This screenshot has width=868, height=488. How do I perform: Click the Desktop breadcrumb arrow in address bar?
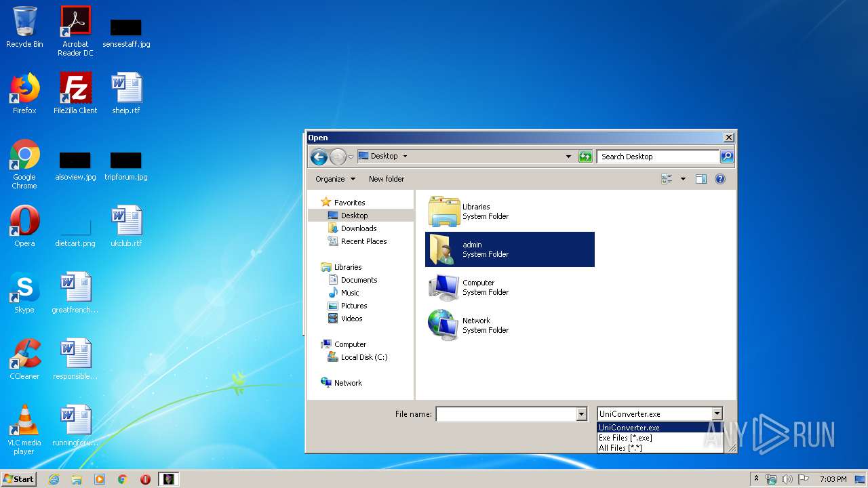405,157
